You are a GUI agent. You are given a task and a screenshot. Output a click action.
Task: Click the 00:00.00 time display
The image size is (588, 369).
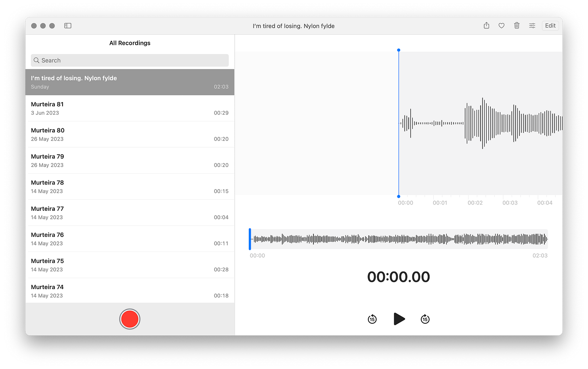pos(399,277)
